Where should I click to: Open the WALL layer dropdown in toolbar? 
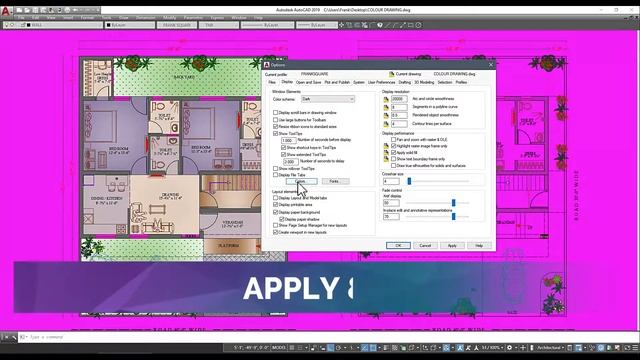pos(52,25)
